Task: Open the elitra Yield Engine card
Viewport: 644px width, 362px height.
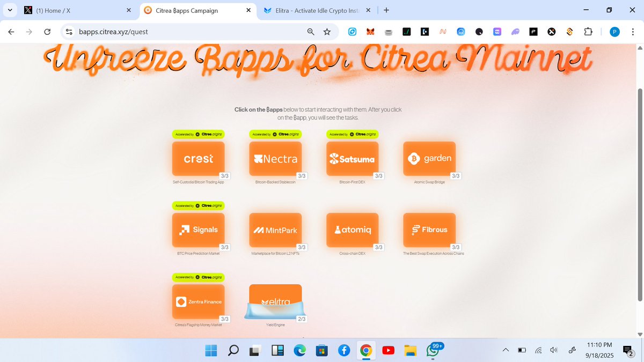Action: point(275,301)
